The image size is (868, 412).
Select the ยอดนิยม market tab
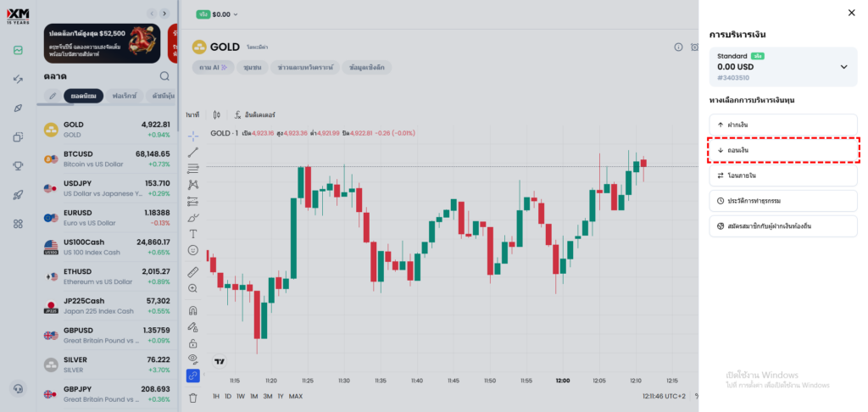pos(87,96)
